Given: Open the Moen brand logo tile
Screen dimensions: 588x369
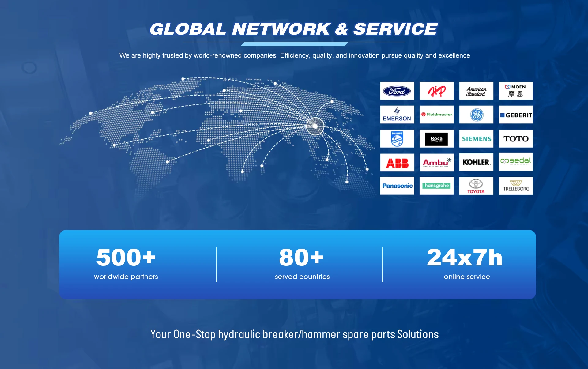Looking at the screenshot, I should (515, 91).
